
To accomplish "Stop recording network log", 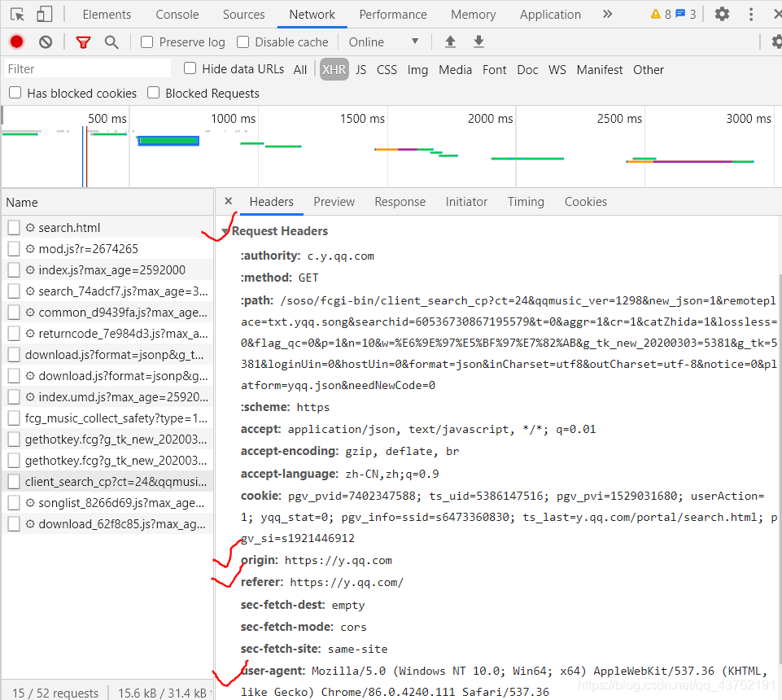I will 16,42.
